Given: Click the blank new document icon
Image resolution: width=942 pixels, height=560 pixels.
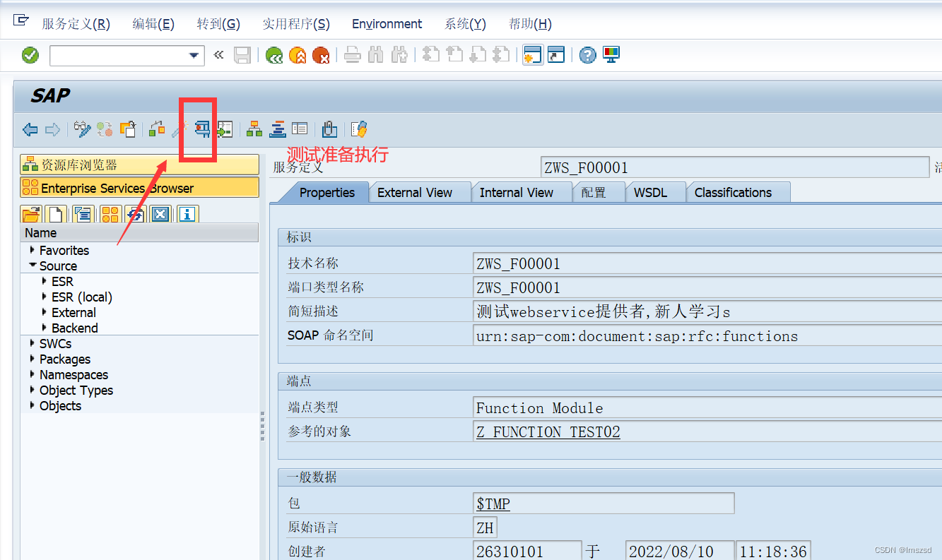Looking at the screenshot, I should [x=54, y=214].
